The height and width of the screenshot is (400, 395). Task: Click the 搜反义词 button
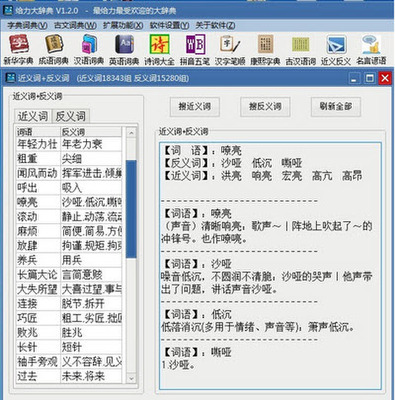pos(265,107)
